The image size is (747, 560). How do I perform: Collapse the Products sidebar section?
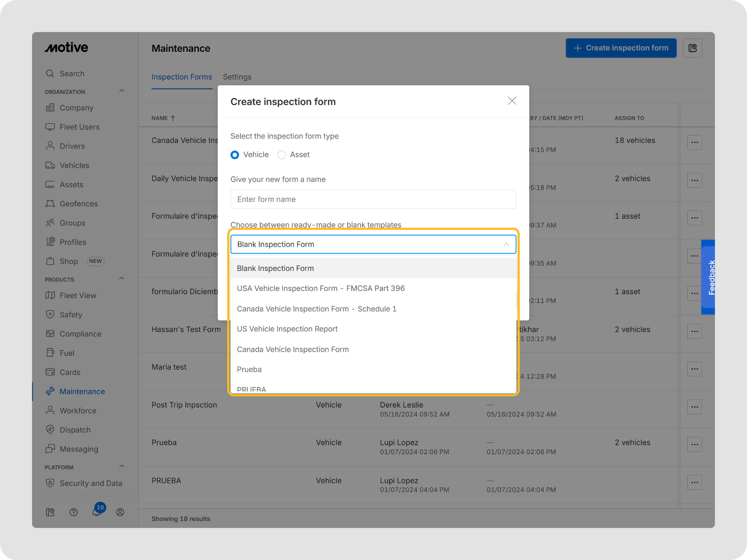(x=121, y=279)
